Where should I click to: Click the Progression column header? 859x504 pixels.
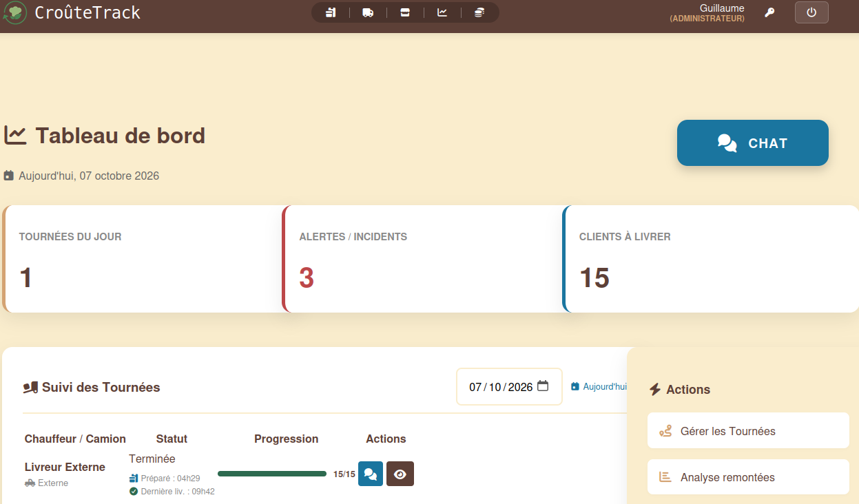tap(287, 439)
